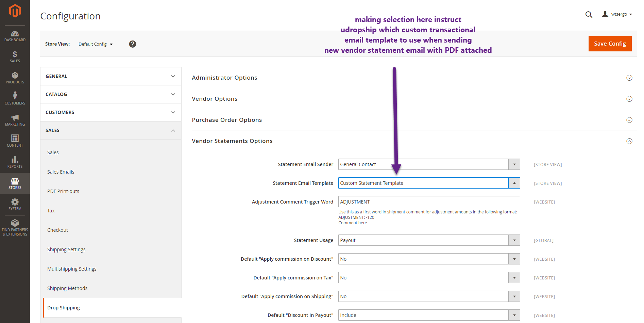Open Statement Email Template dropdown

click(429, 183)
